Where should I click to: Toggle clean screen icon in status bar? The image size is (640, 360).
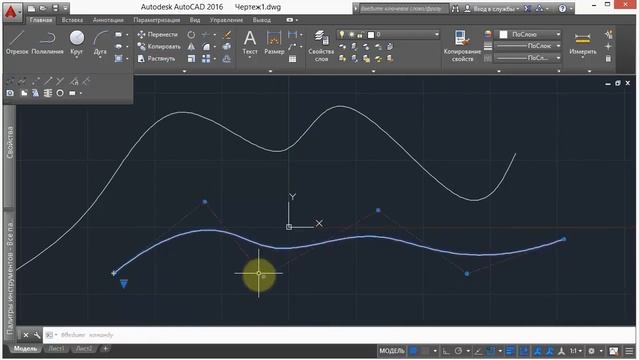(613, 351)
